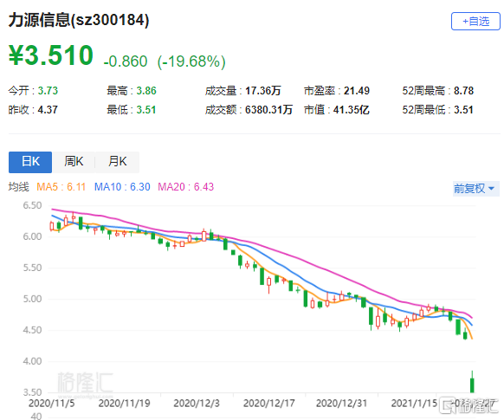Click the 5.00 price axis label
504x420 pixels.
click(32, 299)
